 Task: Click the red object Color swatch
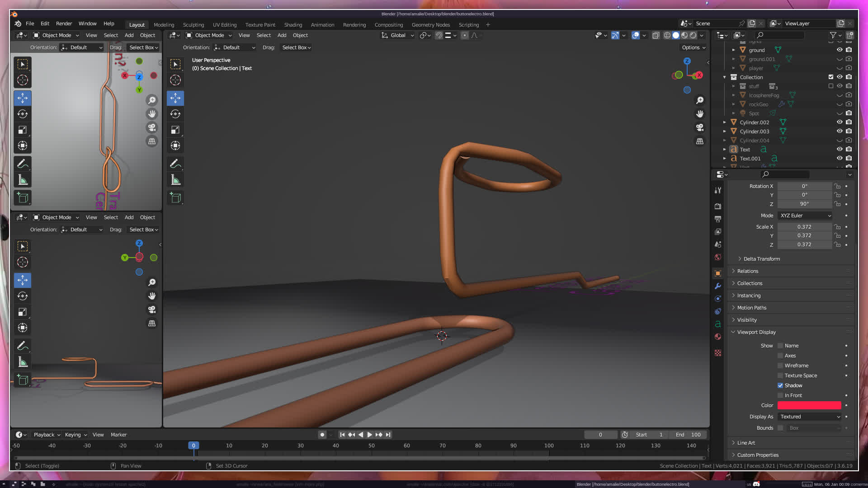(809, 405)
